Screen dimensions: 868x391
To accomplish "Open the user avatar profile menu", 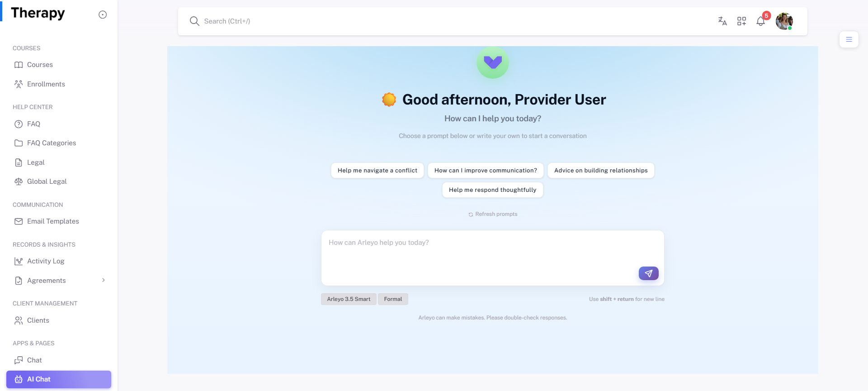I will (x=784, y=21).
